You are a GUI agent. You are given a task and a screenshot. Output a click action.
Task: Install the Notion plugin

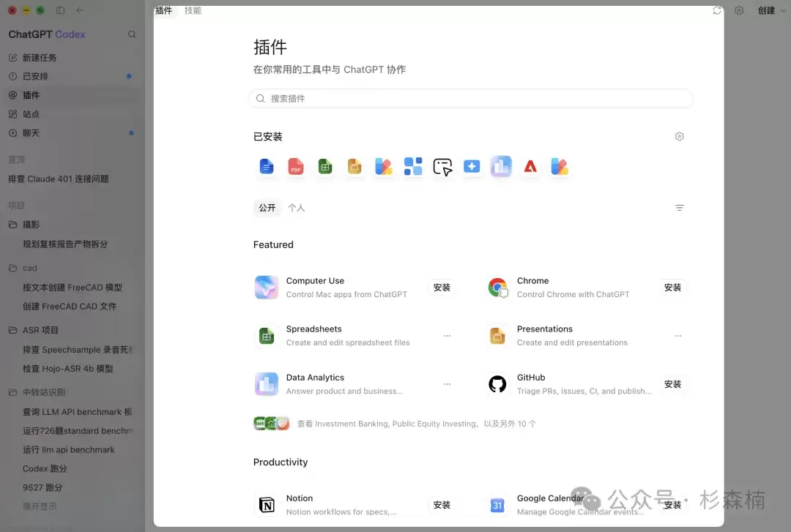pyautogui.click(x=442, y=505)
